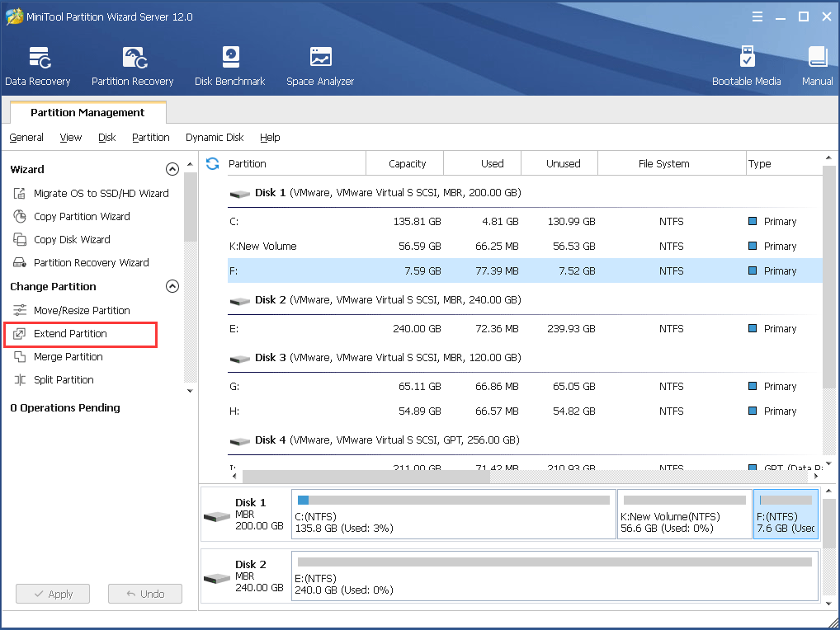The height and width of the screenshot is (630, 840).
Task: Sort by the Used column
Action: (x=482, y=163)
